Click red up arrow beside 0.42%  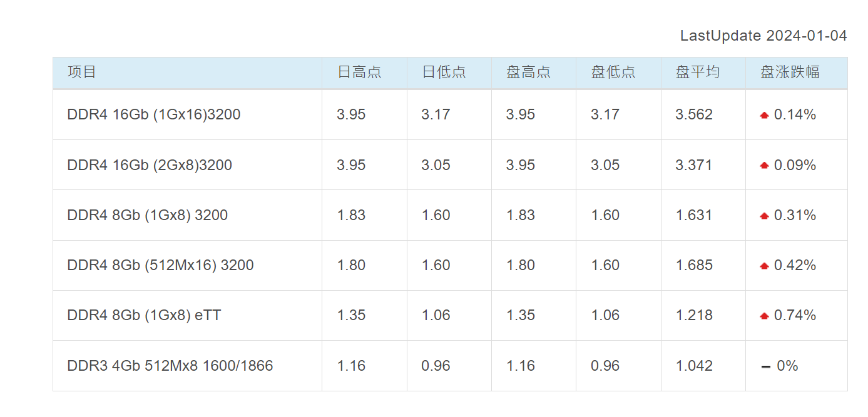click(x=764, y=266)
